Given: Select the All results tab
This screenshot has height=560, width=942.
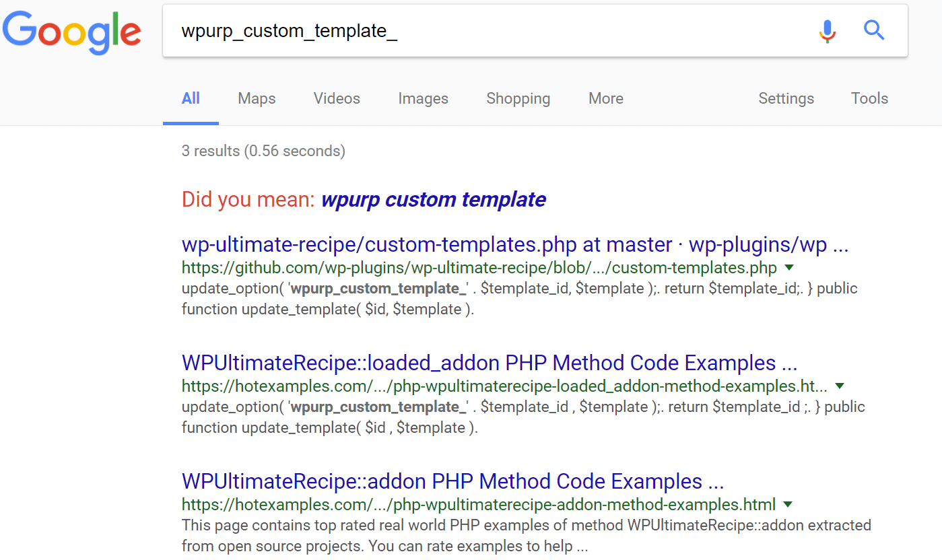Looking at the screenshot, I should pyautogui.click(x=191, y=98).
